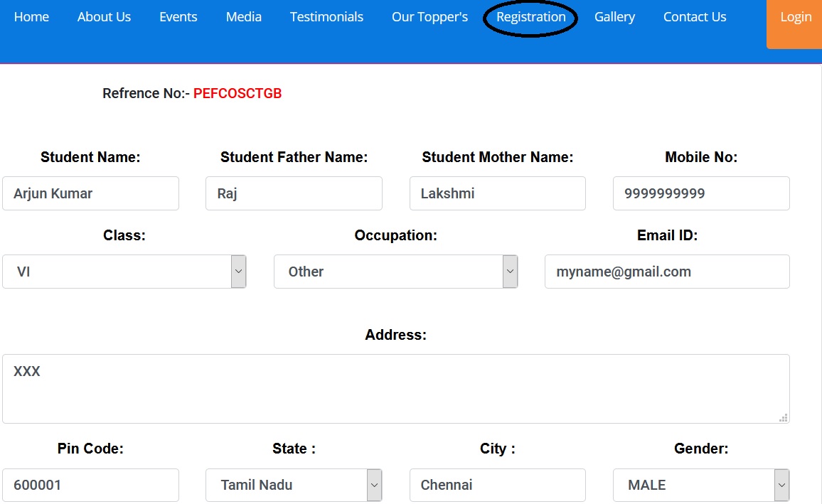Expand the State dropdown showing Tamil Nadu

pyautogui.click(x=294, y=486)
